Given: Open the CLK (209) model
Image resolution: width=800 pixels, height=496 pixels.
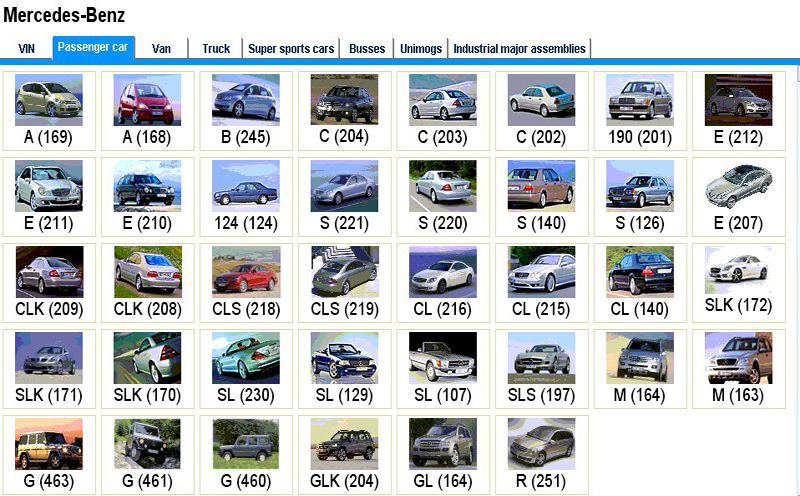Looking at the screenshot, I should click(49, 283).
